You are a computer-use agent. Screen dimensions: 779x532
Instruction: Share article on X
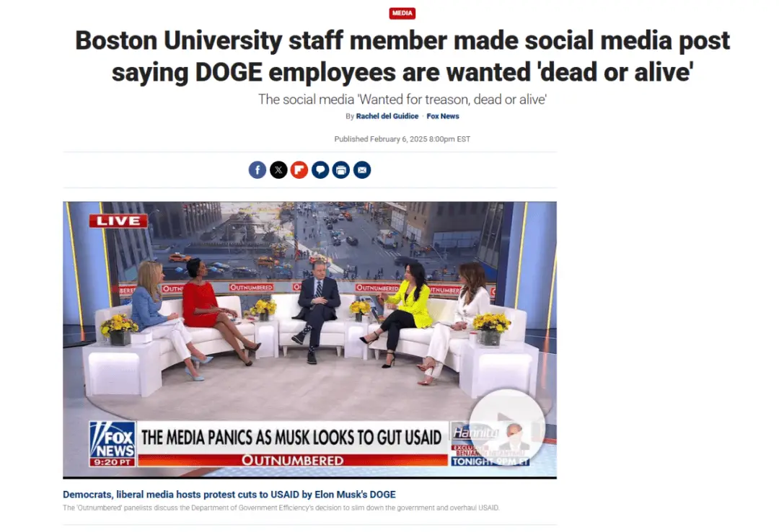coord(278,170)
